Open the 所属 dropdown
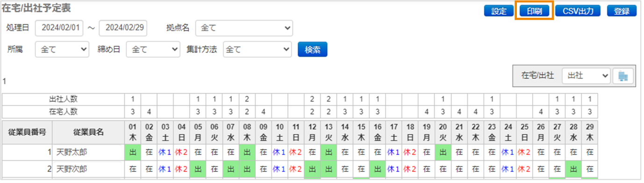 (x=62, y=49)
